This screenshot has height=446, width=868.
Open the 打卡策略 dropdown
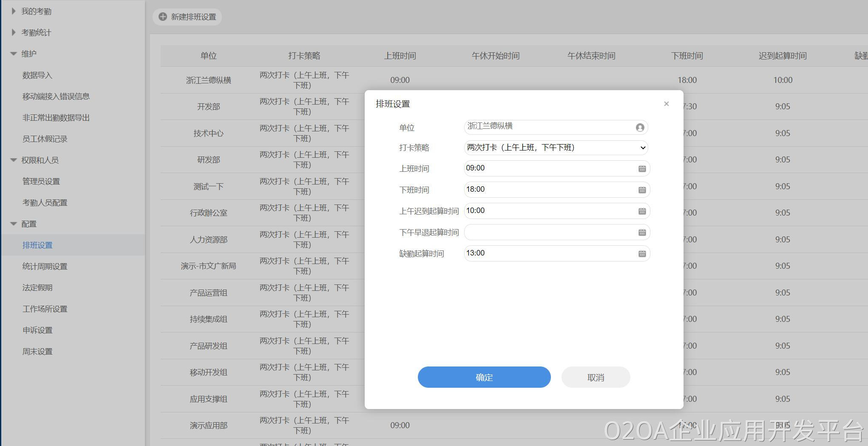click(x=556, y=148)
